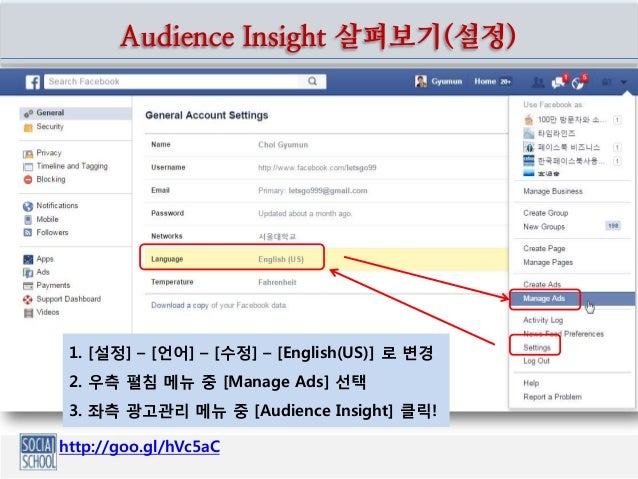Click the Facebook logo icon

(x=33, y=82)
